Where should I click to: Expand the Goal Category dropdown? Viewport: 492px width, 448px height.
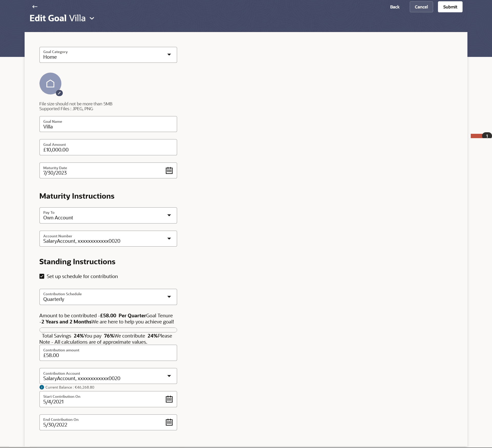(x=169, y=55)
